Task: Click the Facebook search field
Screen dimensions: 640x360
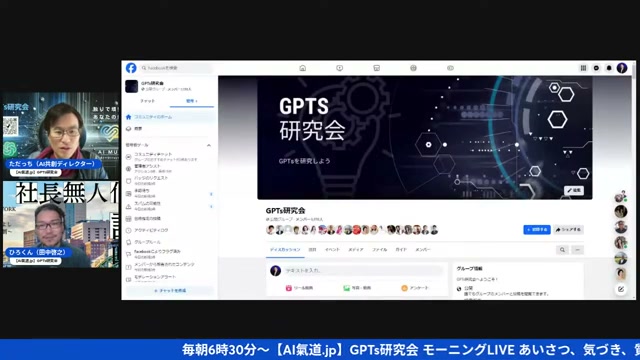Action: point(176,68)
